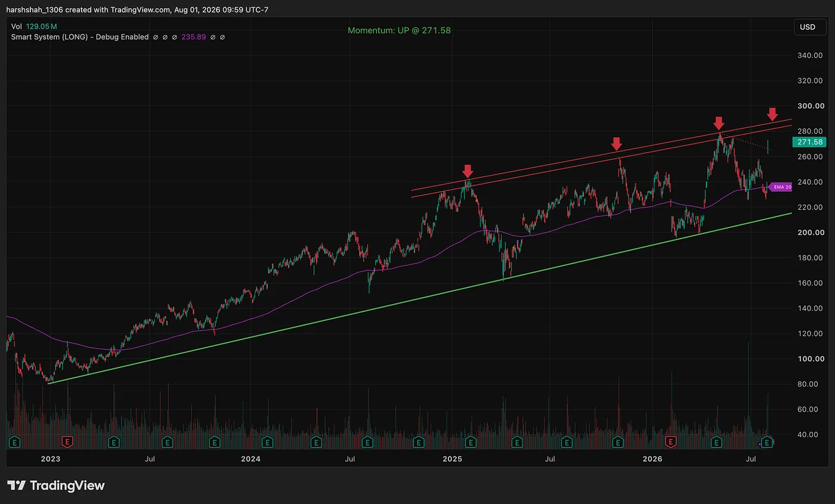Click the red earnings marker near 2023
Screen dimensions: 835x504
coord(67,442)
